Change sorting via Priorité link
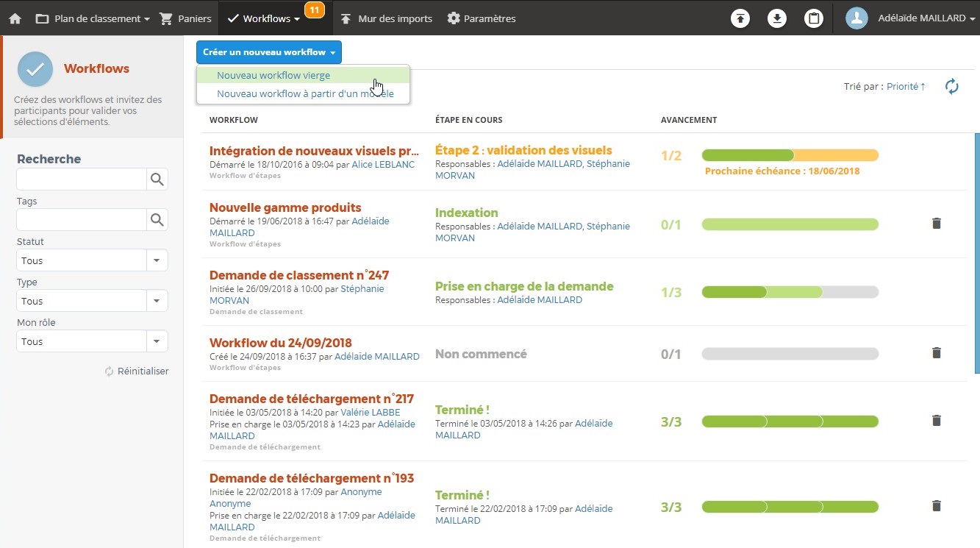This screenshot has height=548, width=980. (906, 87)
